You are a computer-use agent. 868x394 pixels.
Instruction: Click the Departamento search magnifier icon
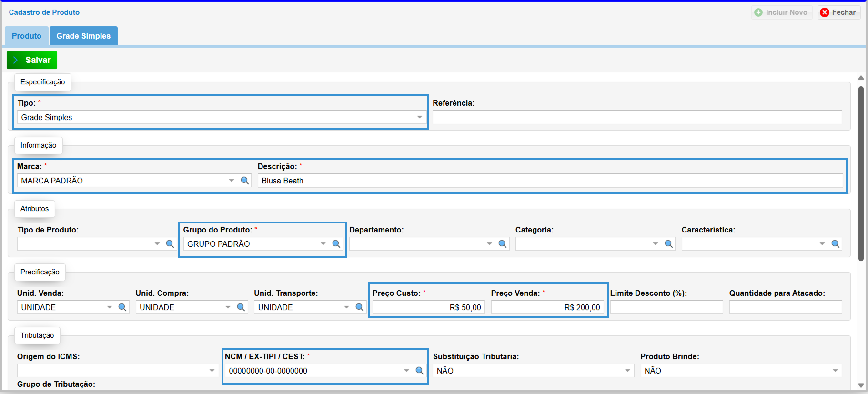[x=503, y=244]
